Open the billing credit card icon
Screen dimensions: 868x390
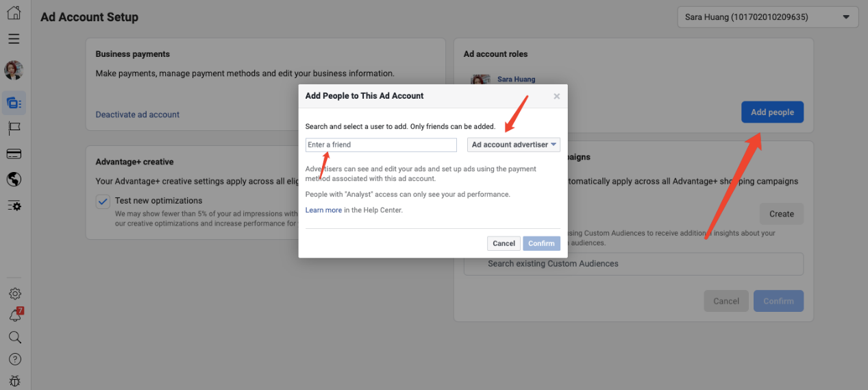(14, 154)
